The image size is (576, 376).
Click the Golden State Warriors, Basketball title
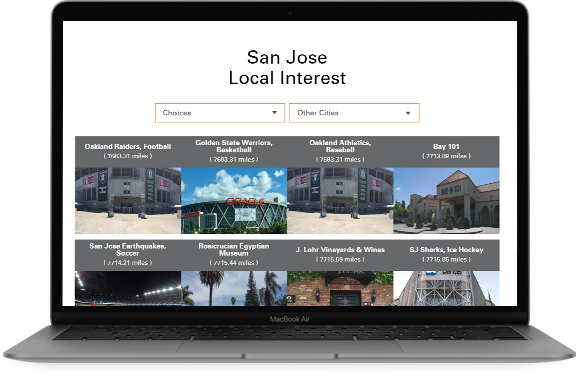(x=234, y=146)
